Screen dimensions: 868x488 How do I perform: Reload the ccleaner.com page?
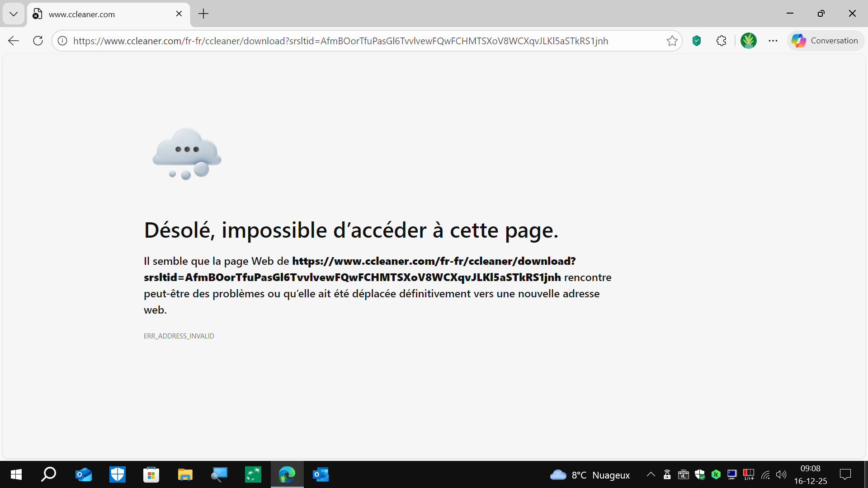[x=38, y=41]
